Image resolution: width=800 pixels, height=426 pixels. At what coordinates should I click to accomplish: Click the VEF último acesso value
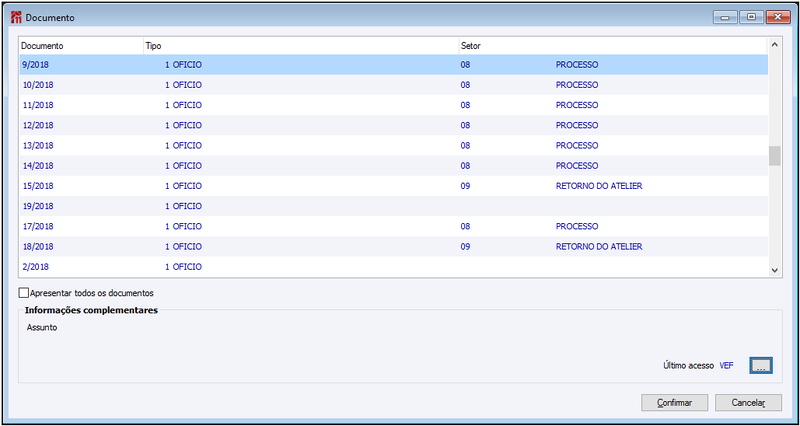tap(727, 366)
